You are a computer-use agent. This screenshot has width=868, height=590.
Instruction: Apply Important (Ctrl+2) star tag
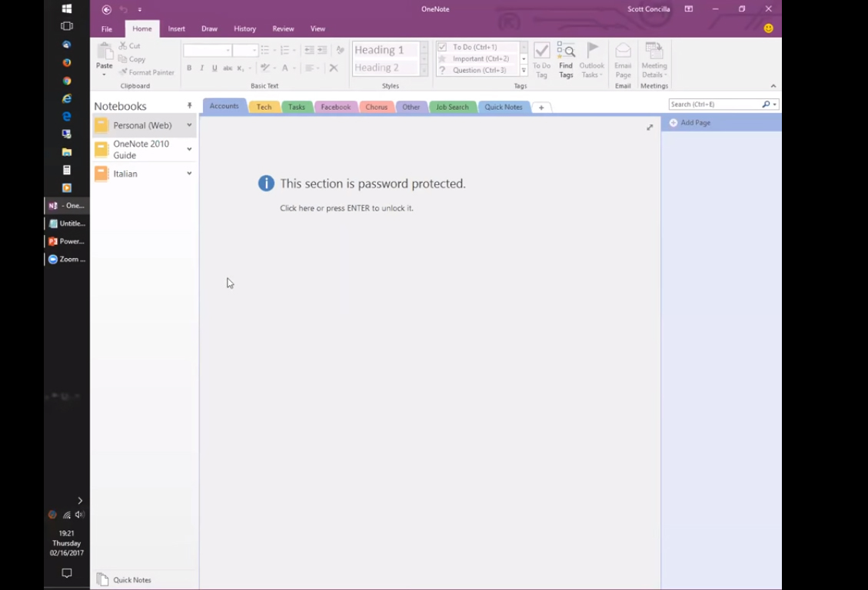tap(474, 58)
